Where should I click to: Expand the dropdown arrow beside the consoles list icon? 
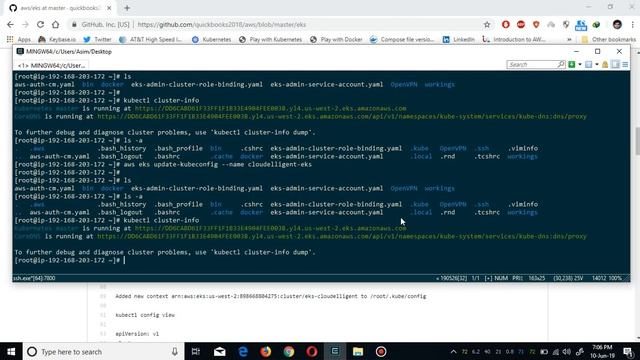tap(597, 64)
